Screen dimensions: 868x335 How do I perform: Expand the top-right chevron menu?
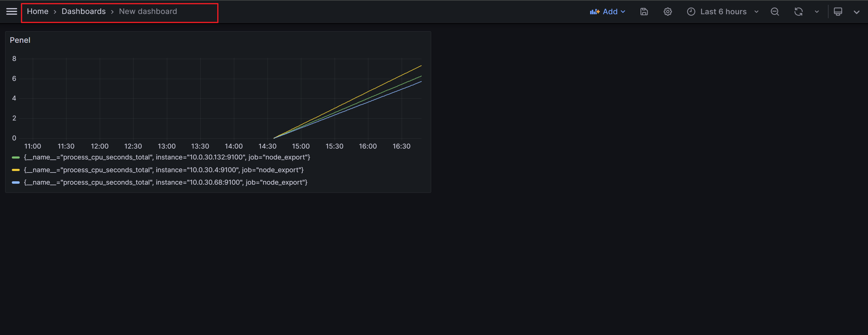[856, 12]
